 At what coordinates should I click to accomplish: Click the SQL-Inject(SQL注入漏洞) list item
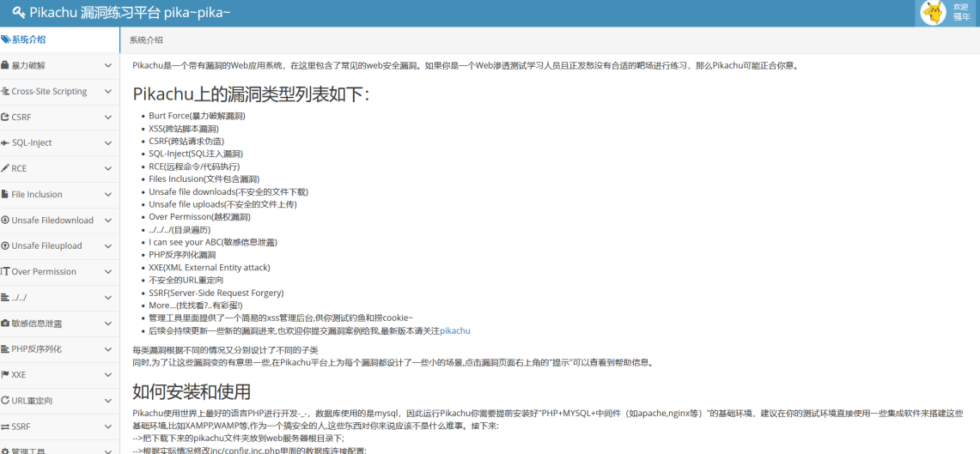pos(196,154)
